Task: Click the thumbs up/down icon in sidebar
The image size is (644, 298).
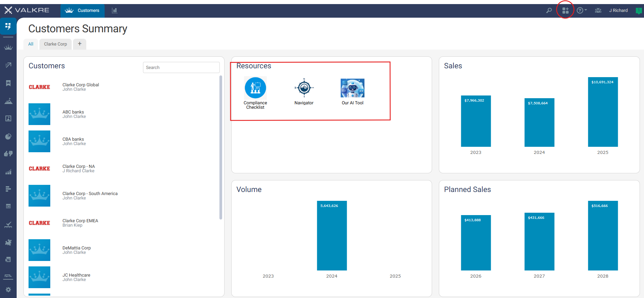Action: [8, 154]
